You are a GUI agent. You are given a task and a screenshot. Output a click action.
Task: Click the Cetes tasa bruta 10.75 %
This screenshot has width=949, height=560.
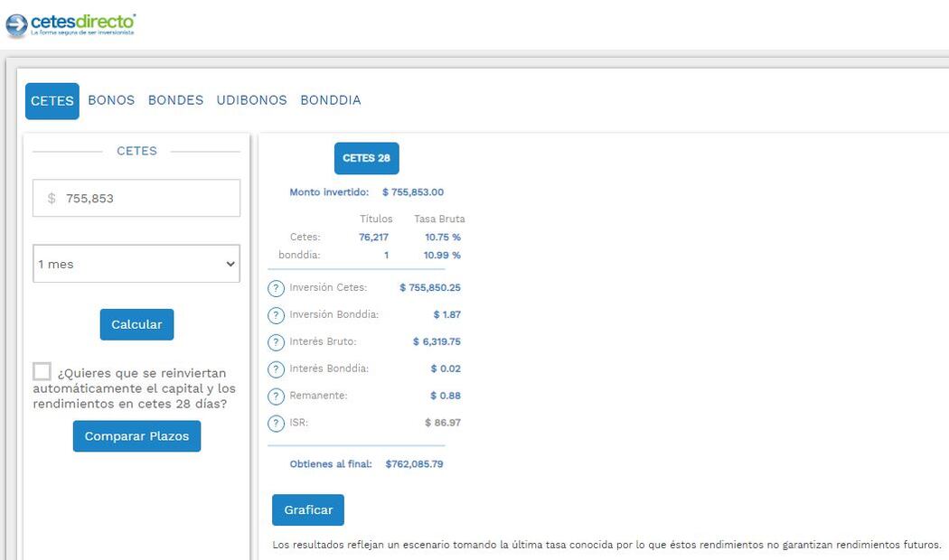coord(443,237)
